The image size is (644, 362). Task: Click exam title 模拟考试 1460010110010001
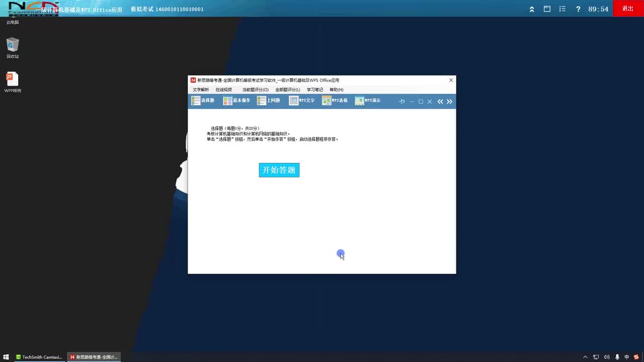click(x=167, y=9)
